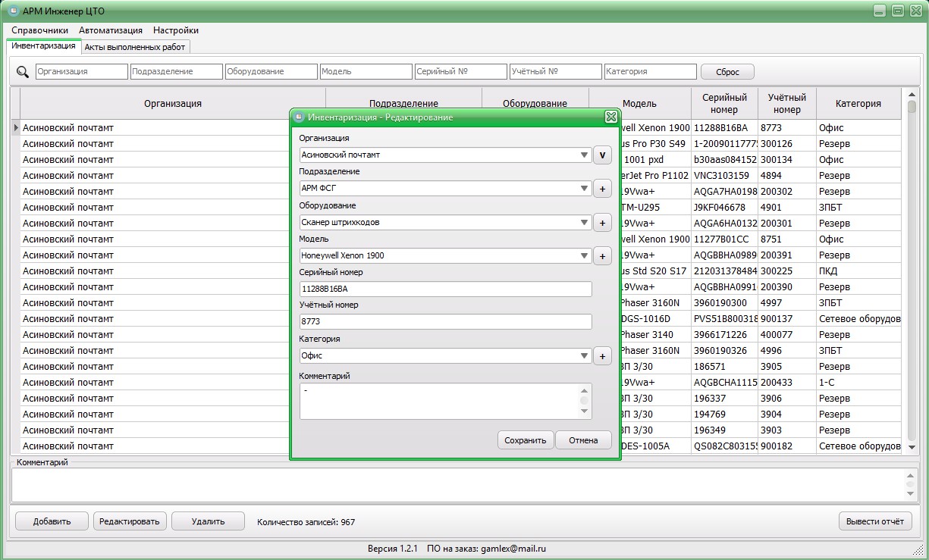The height and width of the screenshot is (560, 929).
Task: Select the Учётный номер cell 900182
Action: tap(787, 446)
